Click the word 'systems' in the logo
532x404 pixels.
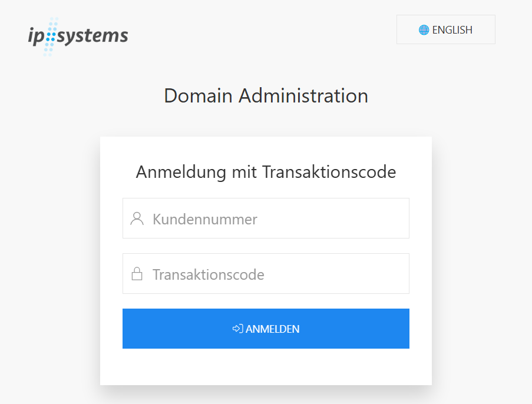coord(93,36)
